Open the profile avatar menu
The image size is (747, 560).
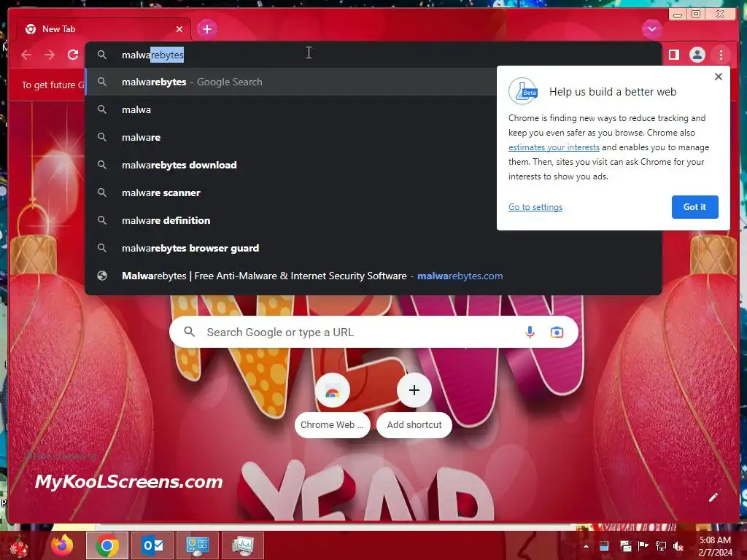click(x=697, y=55)
